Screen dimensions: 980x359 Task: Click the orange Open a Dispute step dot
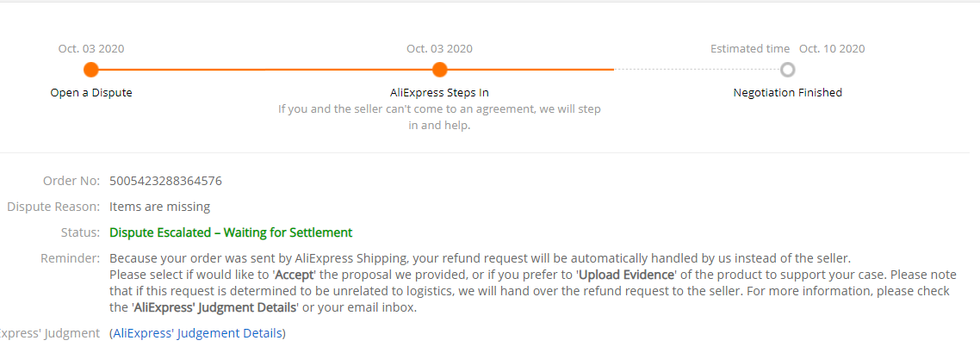point(91,70)
